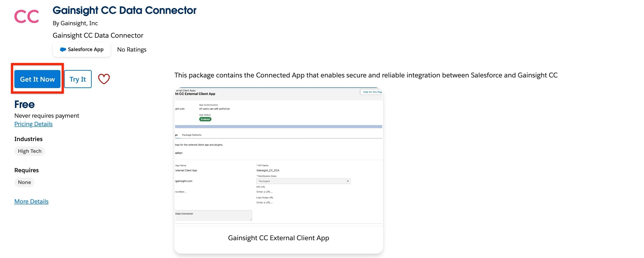Screen dimensions: 644x258
Task: Click Help for this Page button
Action: (x=372, y=92)
